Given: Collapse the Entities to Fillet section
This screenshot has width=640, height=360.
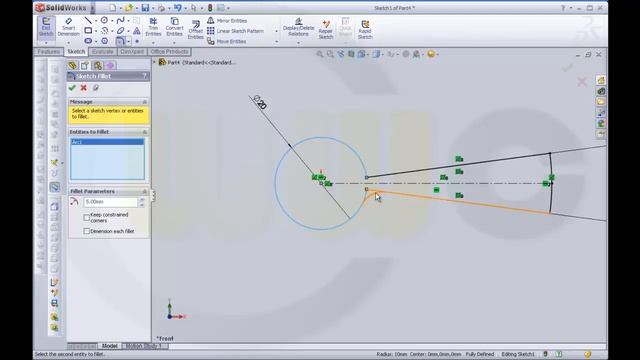Looking at the screenshot, I should click(x=144, y=132).
